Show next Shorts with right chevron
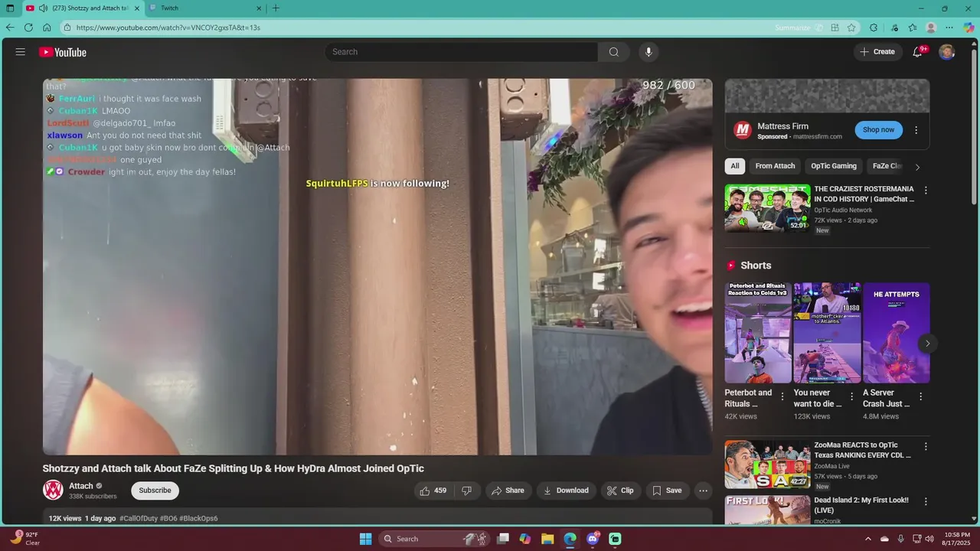 pos(927,343)
